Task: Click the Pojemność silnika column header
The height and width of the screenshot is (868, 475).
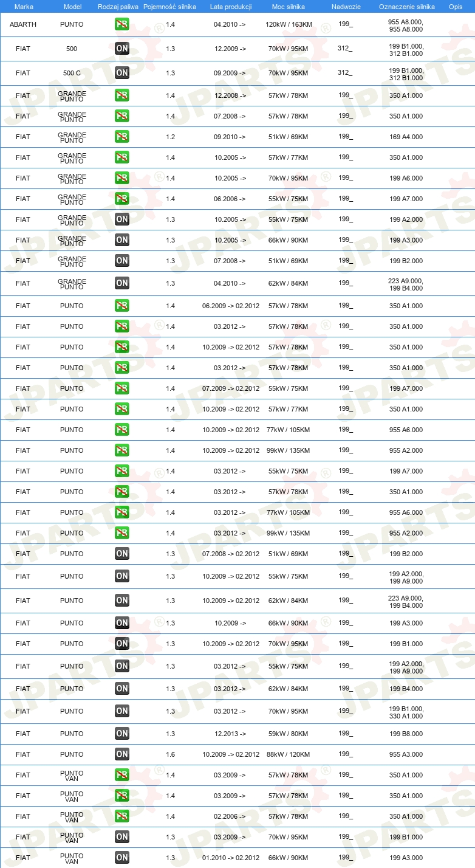Action: [x=169, y=6]
